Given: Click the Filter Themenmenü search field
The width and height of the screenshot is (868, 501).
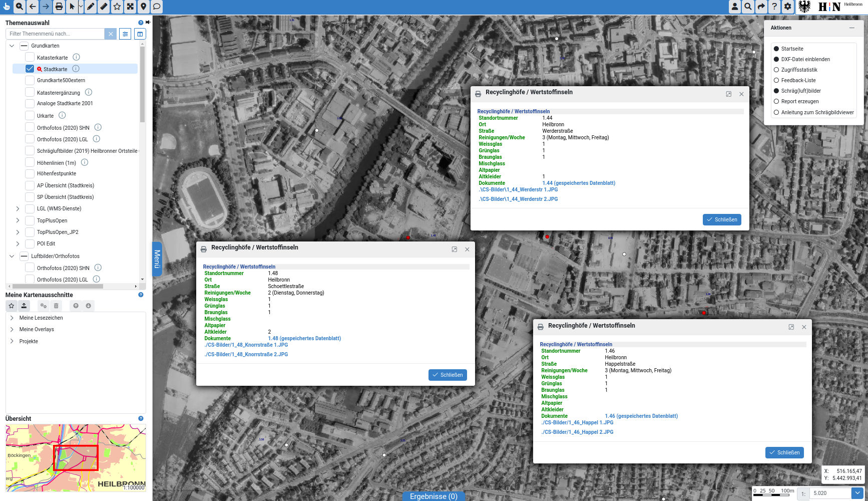Looking at the screenshot, I should pos(55,34).
